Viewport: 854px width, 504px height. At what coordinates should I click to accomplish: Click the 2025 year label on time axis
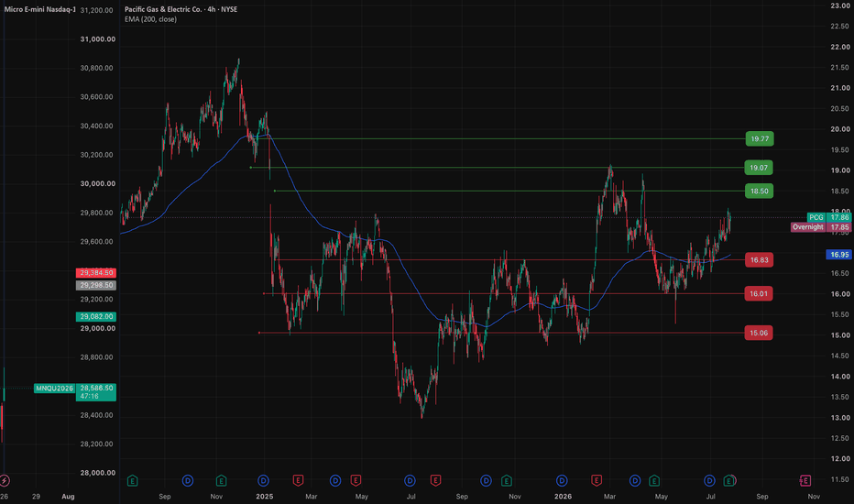[264, 497]
